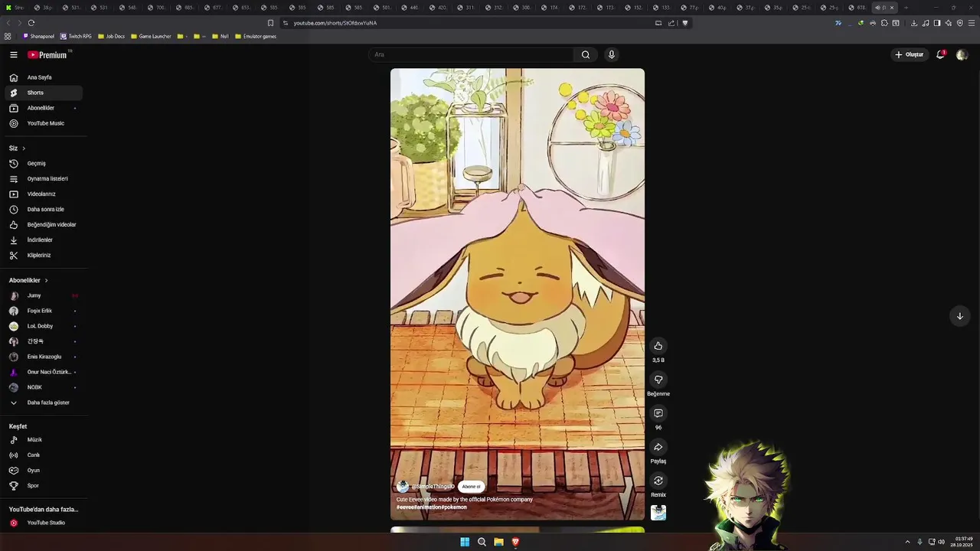Open Oynatma listeleri
This screenshot has width=980, height=551.
pyautogui.click(x=44, y=178)
